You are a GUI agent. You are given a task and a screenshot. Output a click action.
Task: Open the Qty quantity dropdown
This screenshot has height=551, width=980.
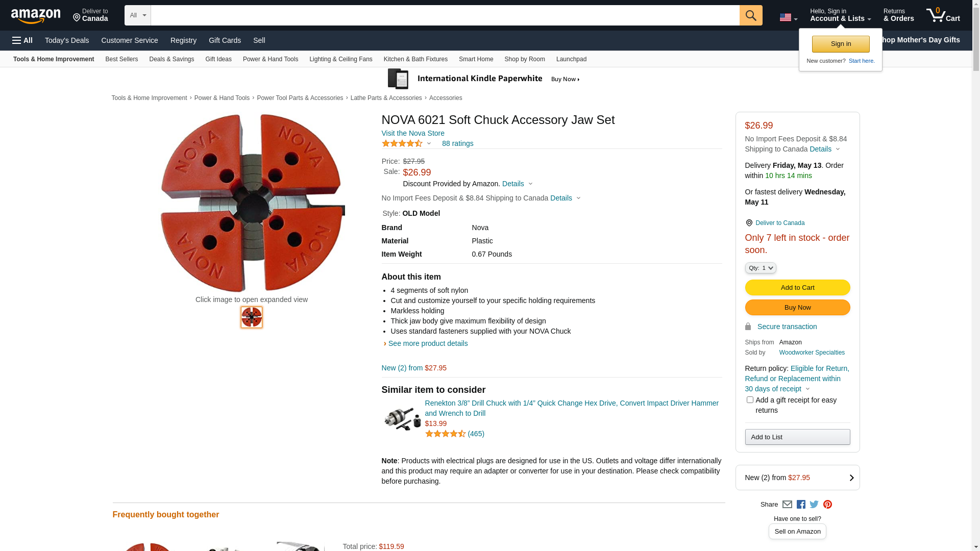click(x=761, y=268)
